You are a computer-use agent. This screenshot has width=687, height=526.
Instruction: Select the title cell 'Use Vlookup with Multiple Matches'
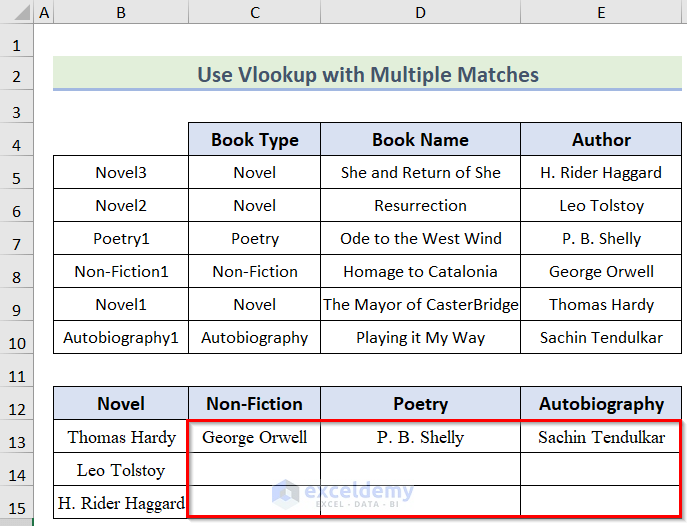click(x=368, y=75)
